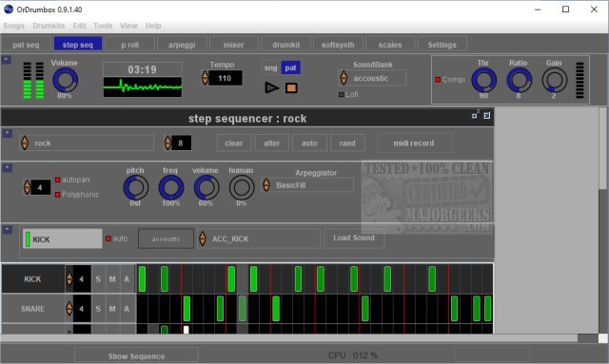Click the Ratio compressor knob
Image resolution: width=609 pixels, height=364 pixels.
[519, 81]
